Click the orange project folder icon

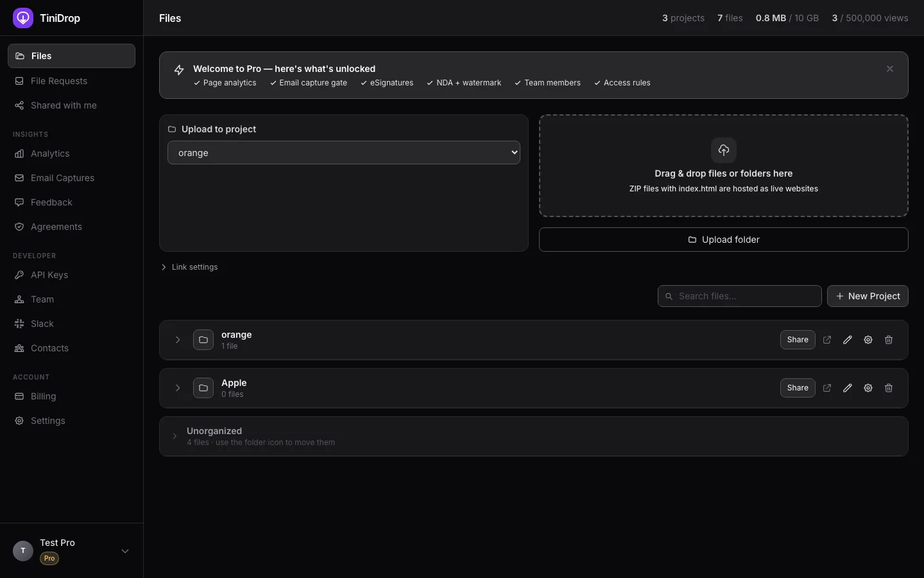point(203,340)
